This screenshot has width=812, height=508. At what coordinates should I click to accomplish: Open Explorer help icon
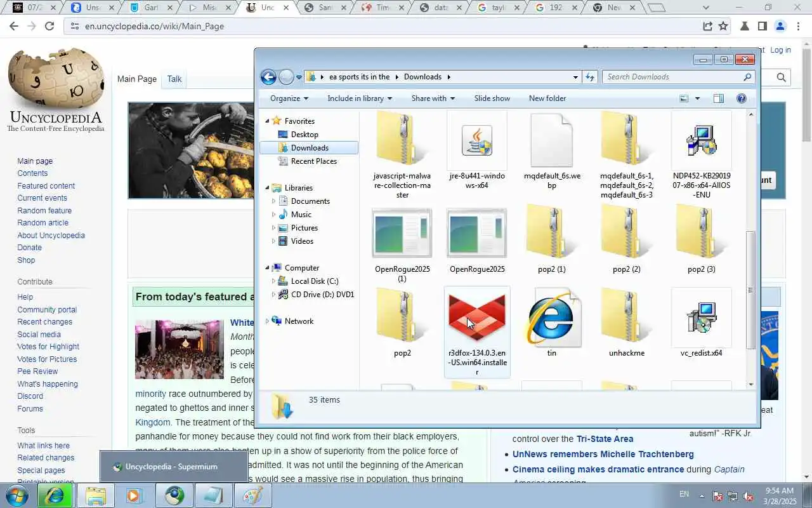click(x=742, y=98)
